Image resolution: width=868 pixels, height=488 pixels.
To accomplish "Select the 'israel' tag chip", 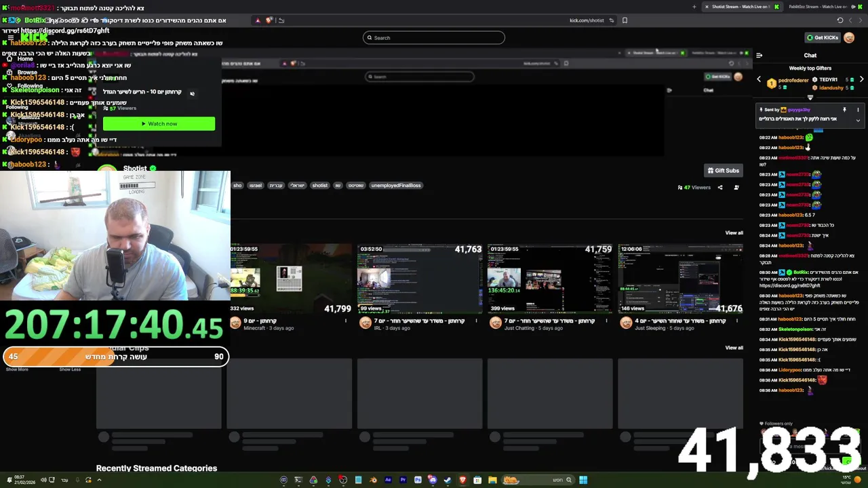I will tap(256, 186).
